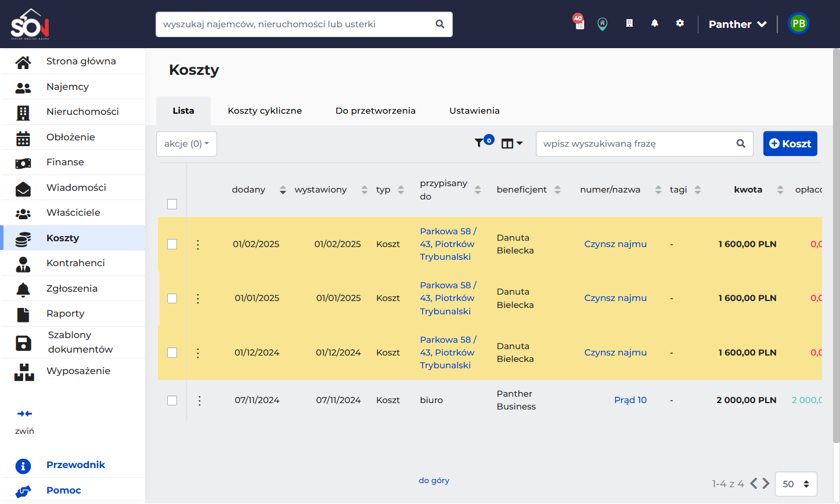Open the settings gear icon in header

pyautogui.click(x=680, y=23)
